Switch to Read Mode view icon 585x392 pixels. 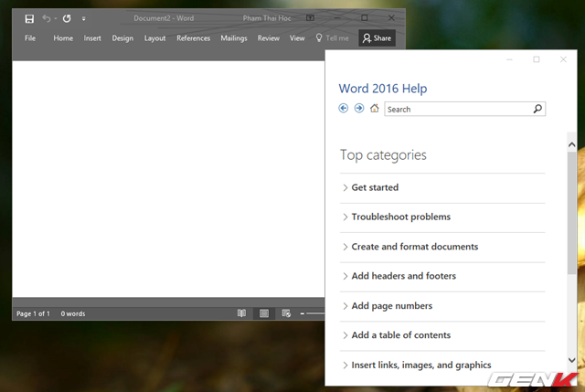(241, 313)
